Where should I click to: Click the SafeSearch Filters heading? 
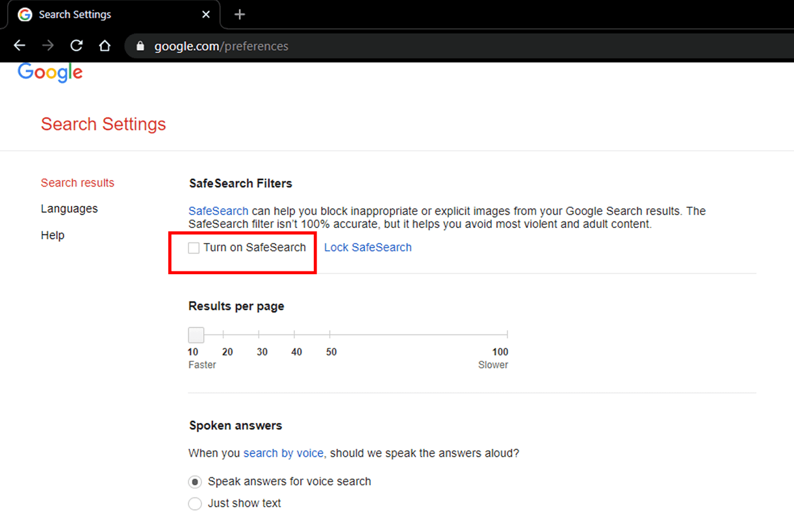[x=240, y=183]
